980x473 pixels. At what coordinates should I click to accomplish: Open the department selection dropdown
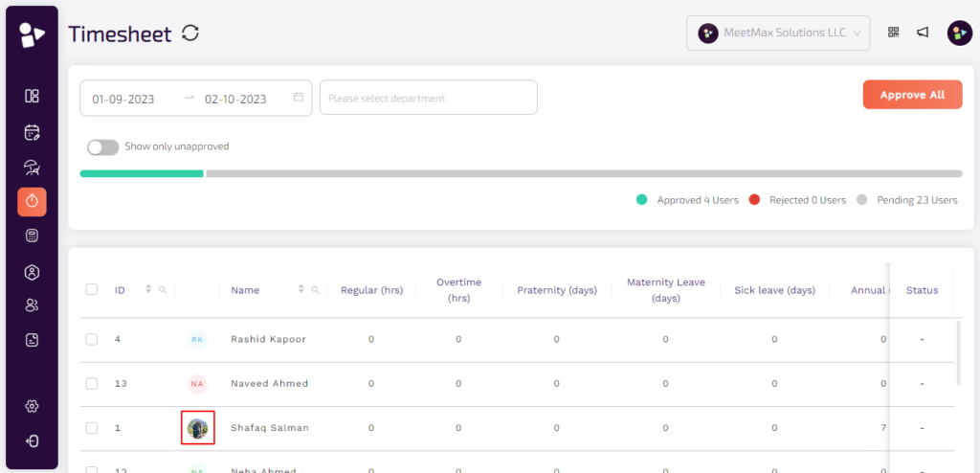click(428, 98)
